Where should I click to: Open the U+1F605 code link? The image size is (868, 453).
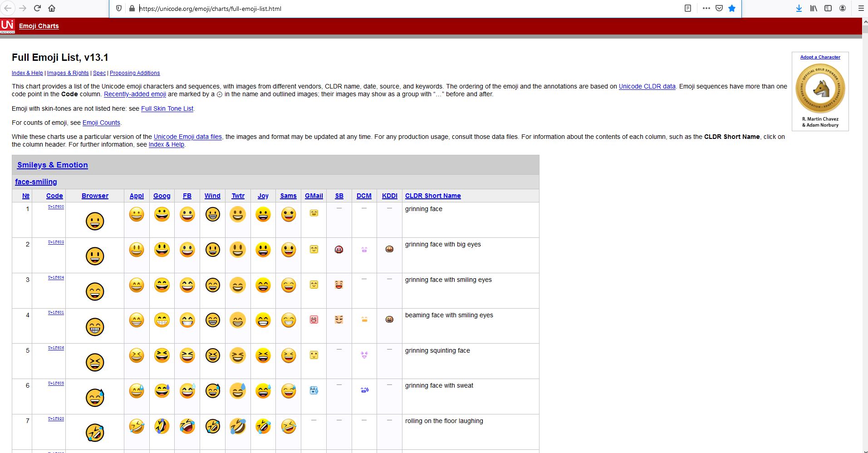pos(56,383)
